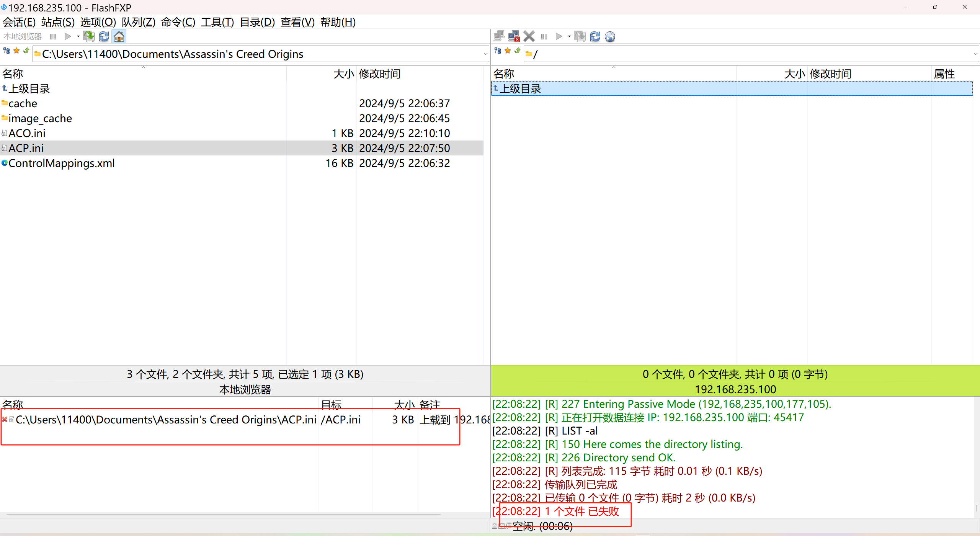Screen dimensions: 980x536
Task: Expand the local path history dropdown
Action: coord(485,54)
